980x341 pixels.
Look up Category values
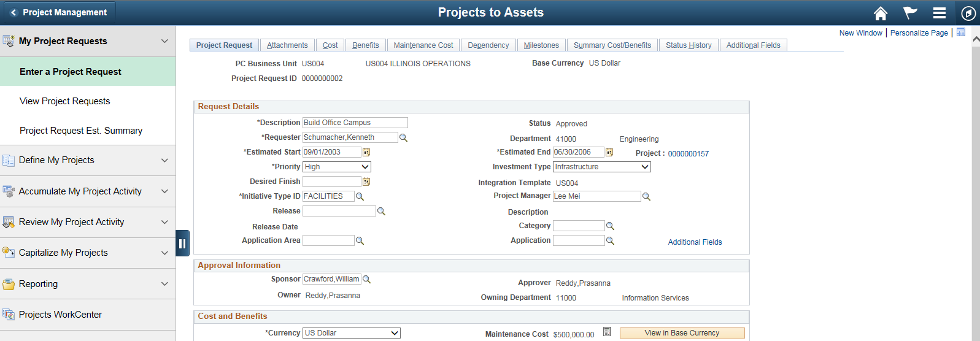[x=610, y=226]
